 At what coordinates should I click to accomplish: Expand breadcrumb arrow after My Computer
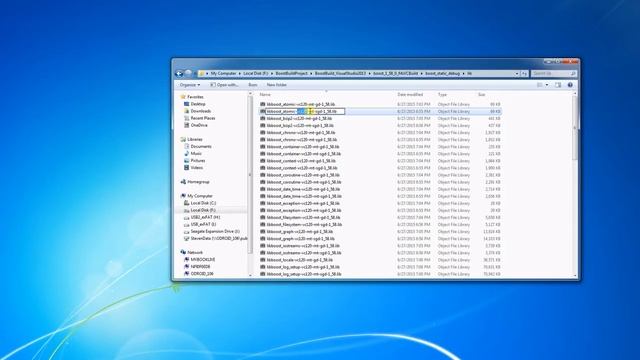pos(240,73)
